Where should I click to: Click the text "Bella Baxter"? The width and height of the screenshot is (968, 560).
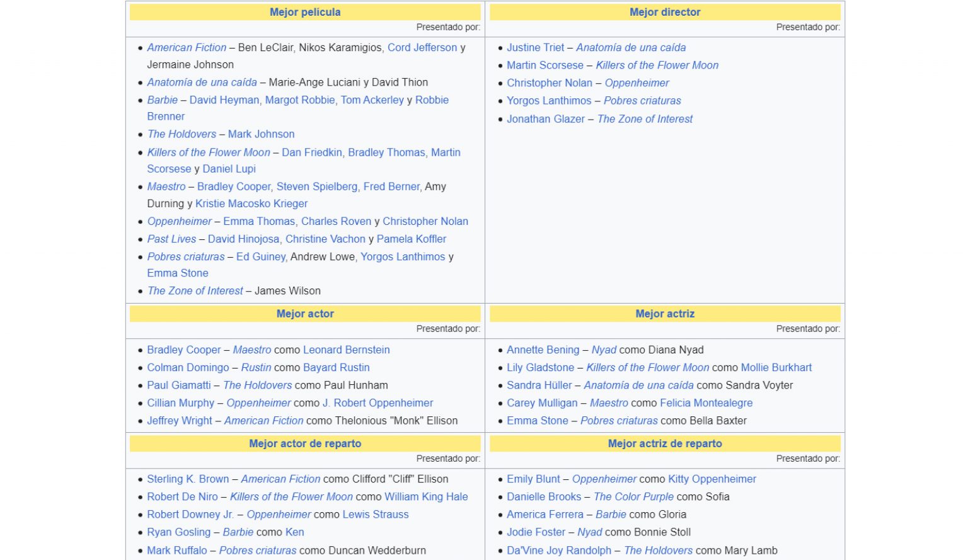(718, 420)
